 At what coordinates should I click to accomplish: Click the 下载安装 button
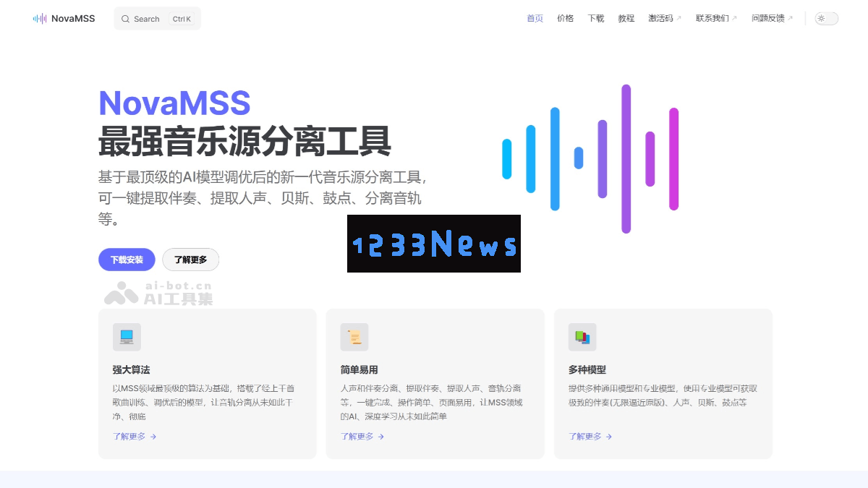pos(127,260)
